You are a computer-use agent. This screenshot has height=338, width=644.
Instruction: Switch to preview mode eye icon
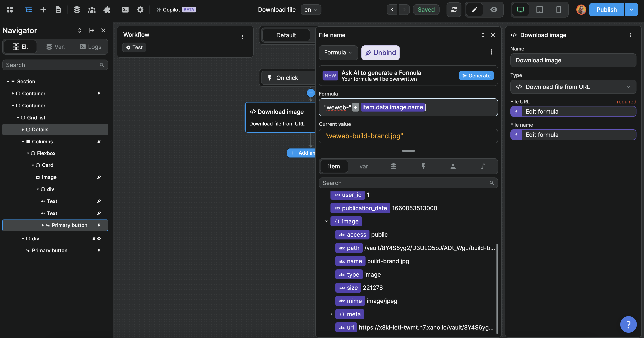[493, 10]
